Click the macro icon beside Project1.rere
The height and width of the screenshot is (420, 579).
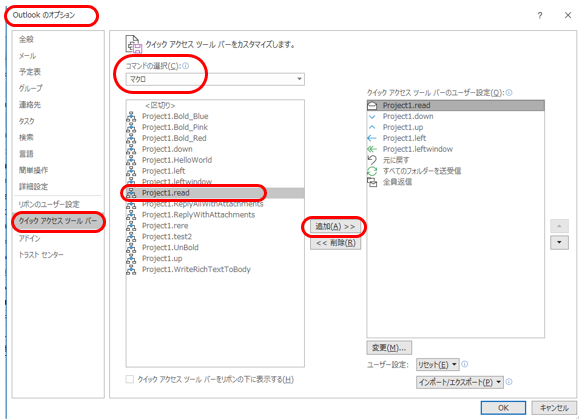coord(131,226)
